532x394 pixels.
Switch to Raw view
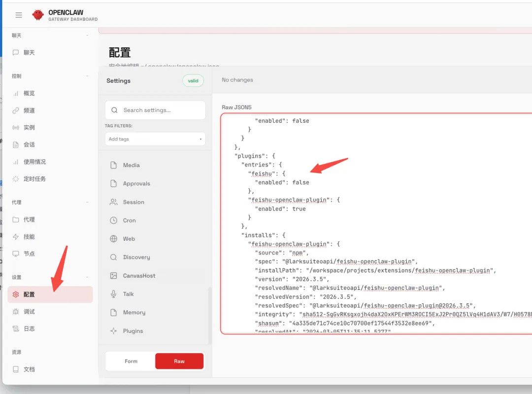pos(179,361)
